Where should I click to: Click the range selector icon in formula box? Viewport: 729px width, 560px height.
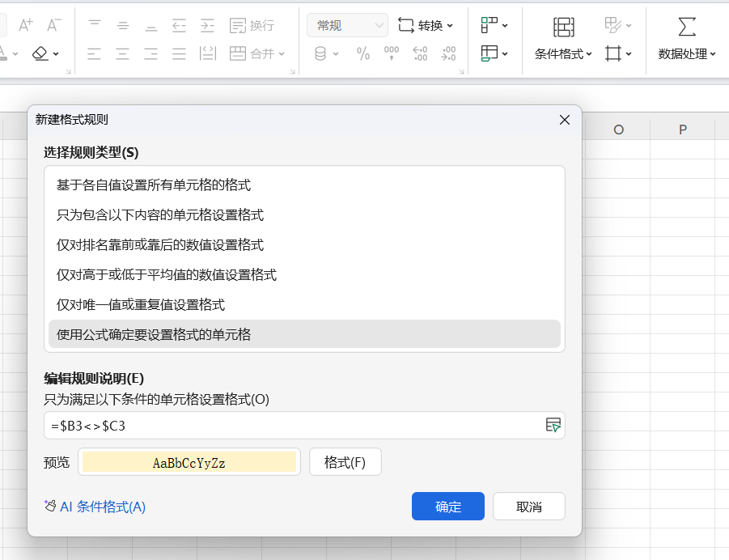(553, 425)
